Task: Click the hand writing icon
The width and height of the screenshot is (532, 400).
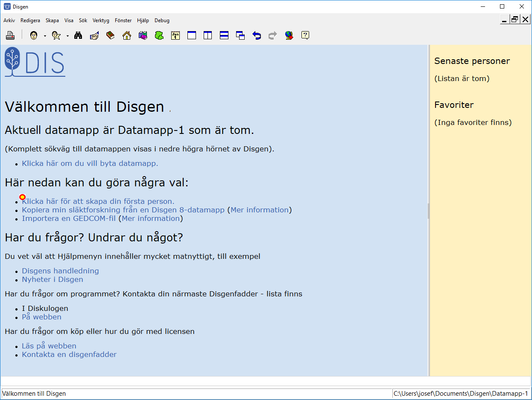Action: tap(94, 35)
